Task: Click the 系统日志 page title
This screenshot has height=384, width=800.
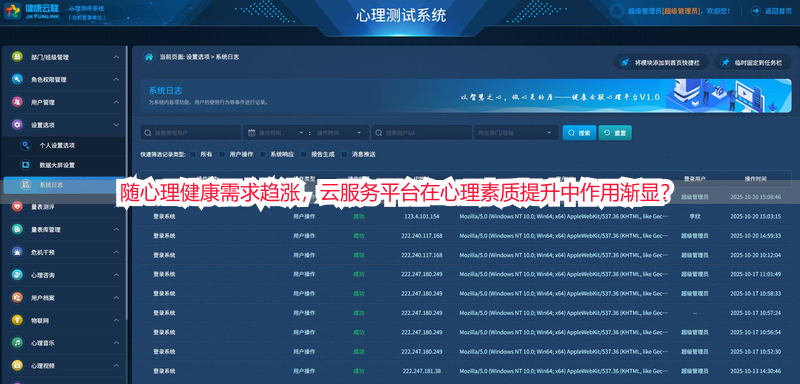Action: 165,91
